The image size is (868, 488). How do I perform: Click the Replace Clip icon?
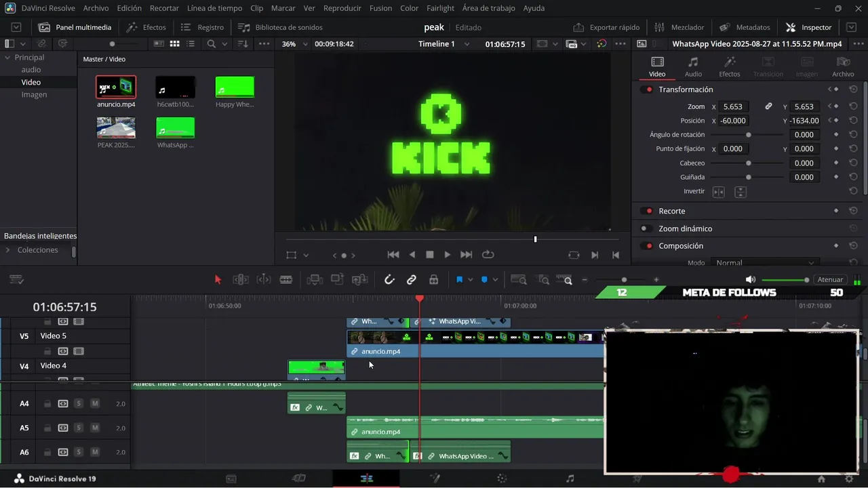(x=360, y=280)
